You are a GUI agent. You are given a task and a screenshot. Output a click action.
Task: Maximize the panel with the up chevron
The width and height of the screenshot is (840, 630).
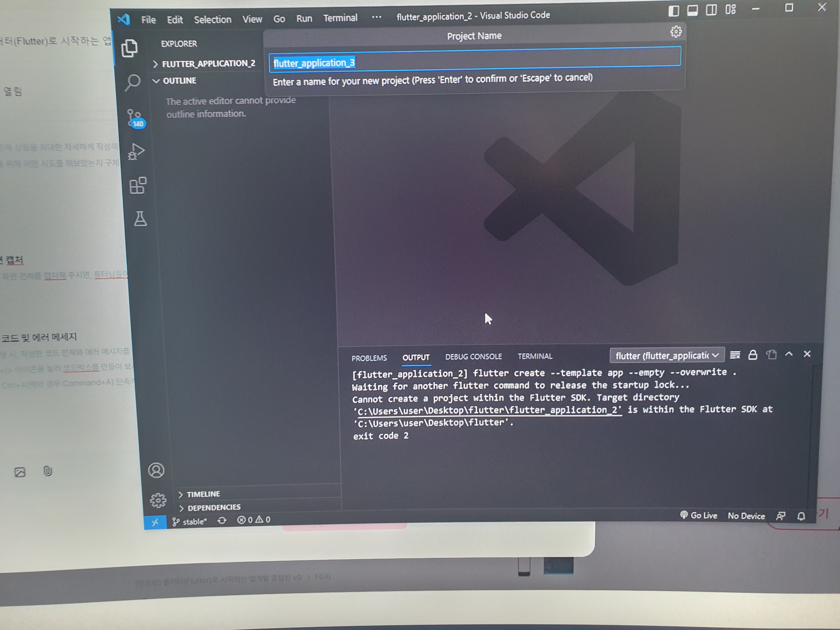[x=789, y=354]
